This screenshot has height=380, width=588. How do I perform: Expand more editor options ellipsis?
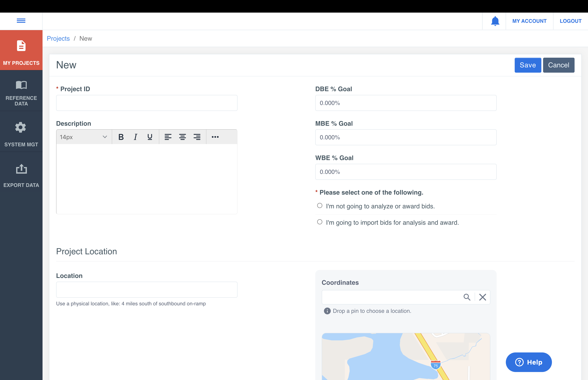(x=215, y=137)
